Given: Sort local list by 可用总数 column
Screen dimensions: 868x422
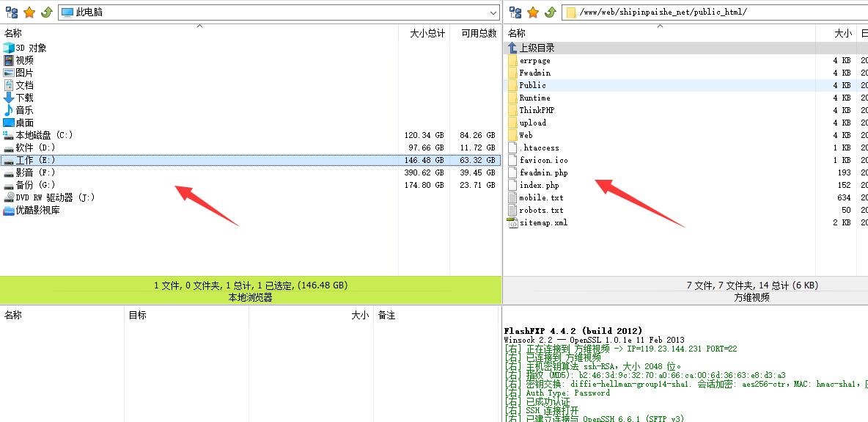Looking at the screenshot, I should click(478, 33).
